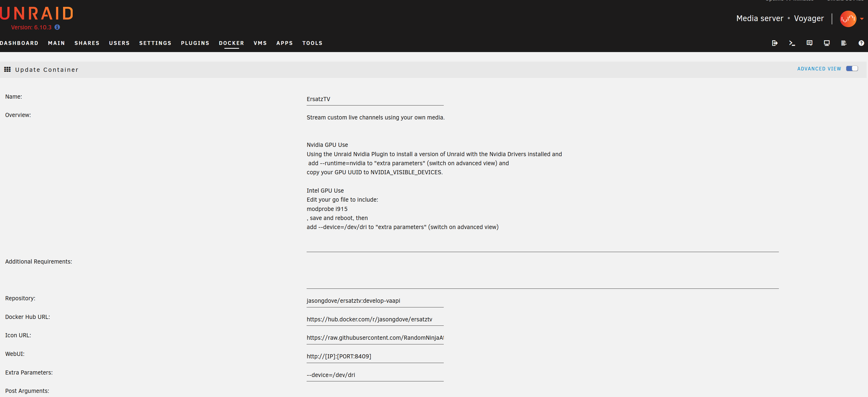Toggle the Advanced View switch

pos(852,69)
